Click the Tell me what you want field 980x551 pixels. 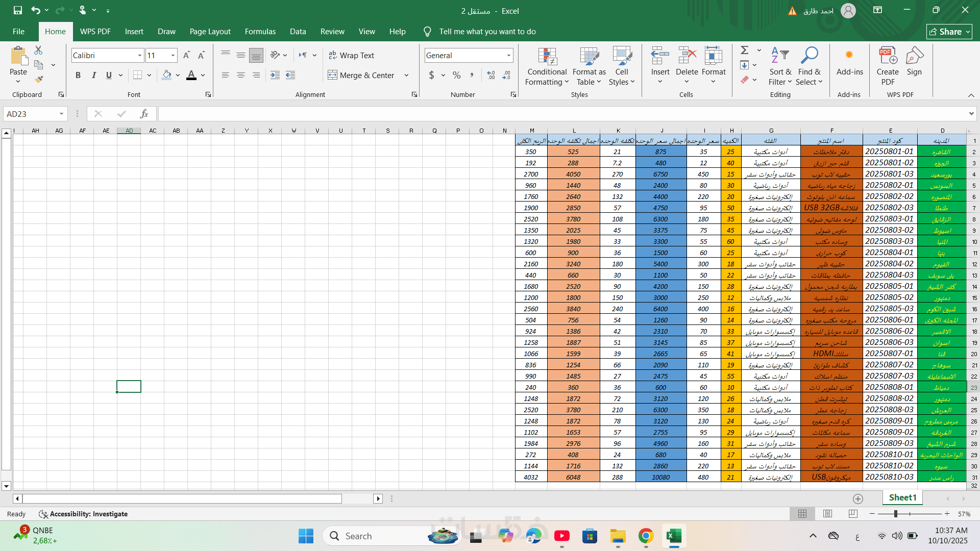487,32
